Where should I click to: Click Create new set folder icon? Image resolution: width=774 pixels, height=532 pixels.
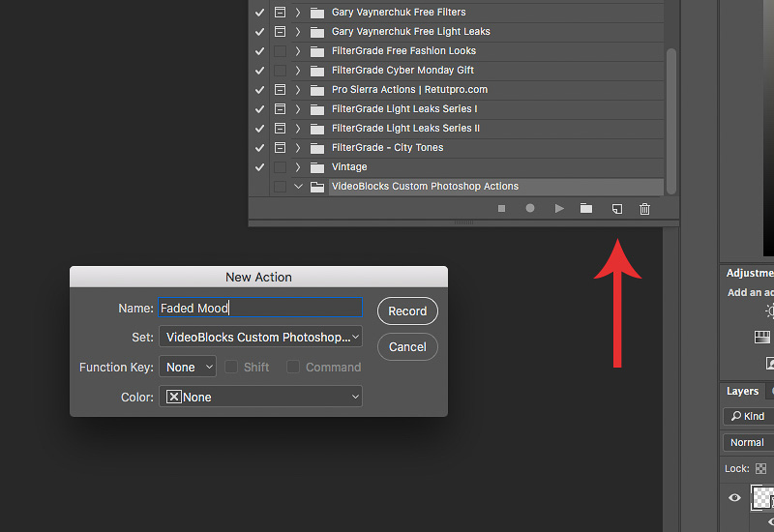(586, 208)
